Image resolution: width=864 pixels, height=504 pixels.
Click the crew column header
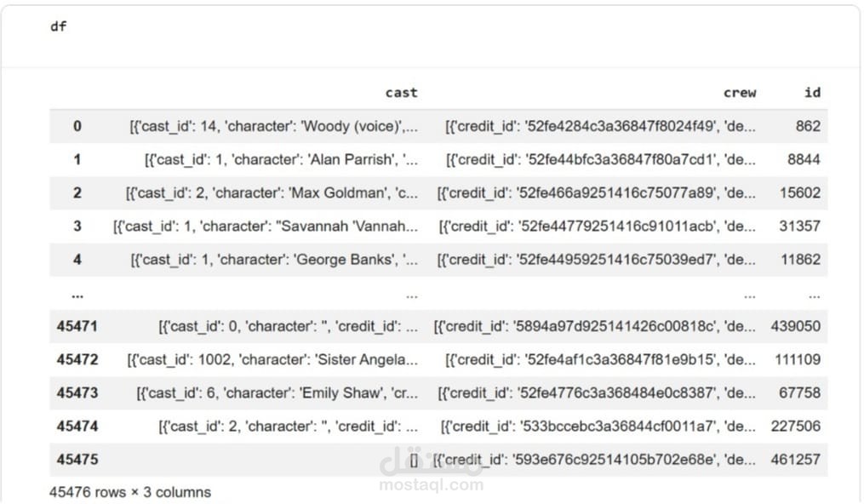(x=739, y=93)
